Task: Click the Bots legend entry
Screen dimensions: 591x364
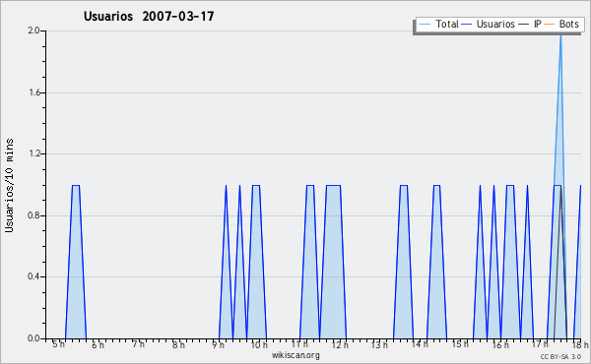Action: click(561, 24)
